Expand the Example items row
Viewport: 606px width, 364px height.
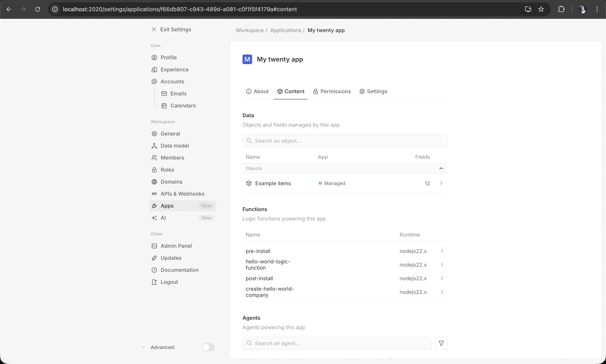coord(441,183)
